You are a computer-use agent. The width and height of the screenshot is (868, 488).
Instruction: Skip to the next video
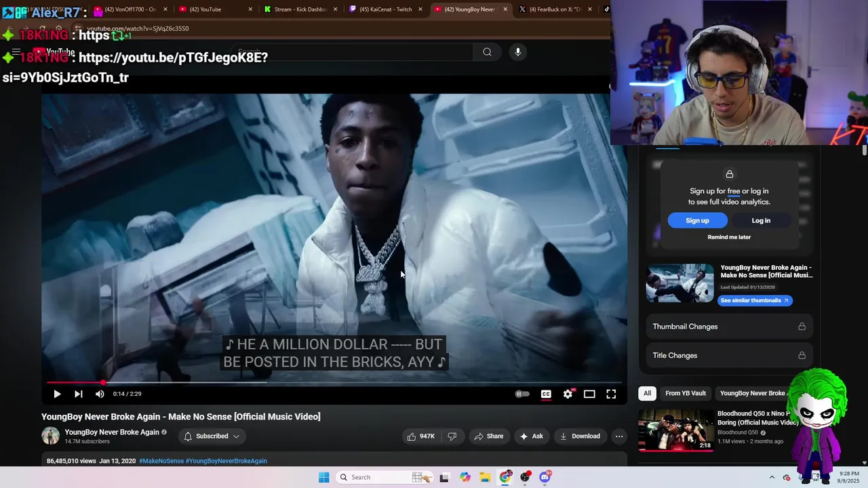pyautogui.click(x=79, y=394)
